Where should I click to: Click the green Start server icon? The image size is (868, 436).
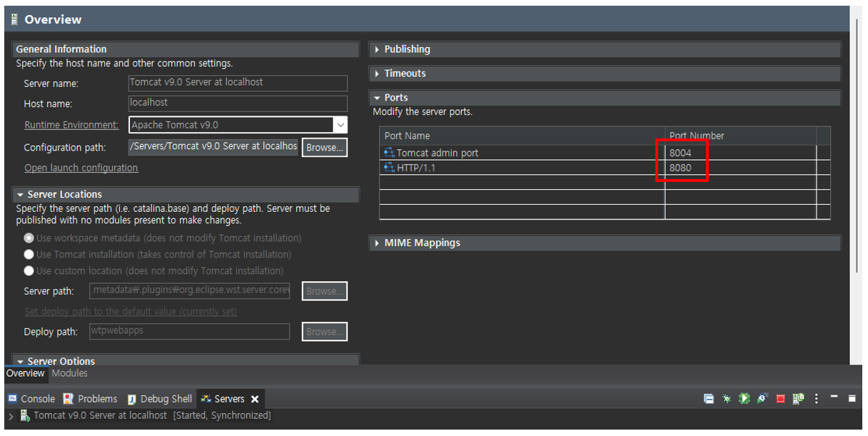[745, 399]
